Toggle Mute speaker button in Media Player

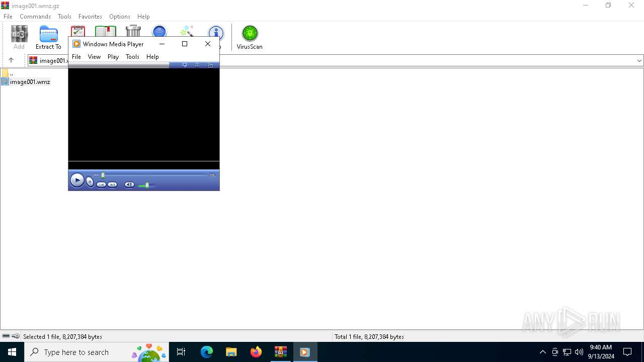tap(129, 185)
